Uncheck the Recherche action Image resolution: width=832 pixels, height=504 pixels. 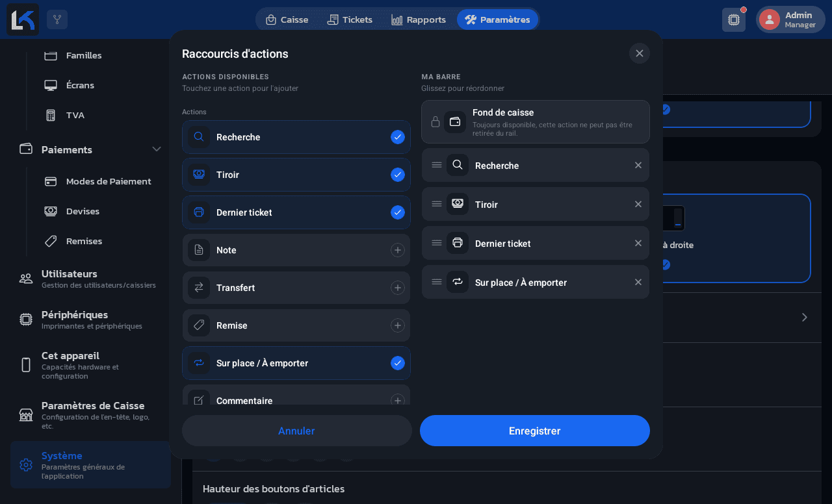398,137
